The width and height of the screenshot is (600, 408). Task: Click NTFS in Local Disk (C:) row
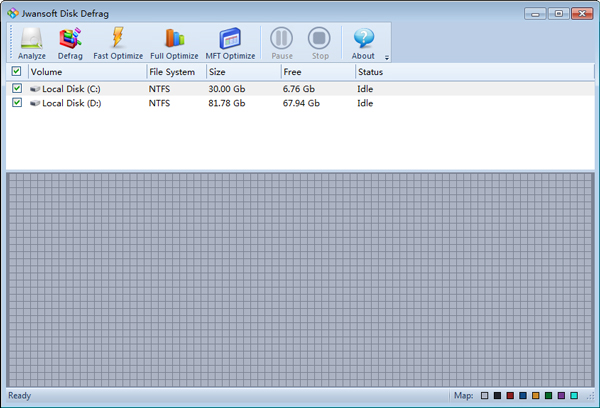coord(159,89)
